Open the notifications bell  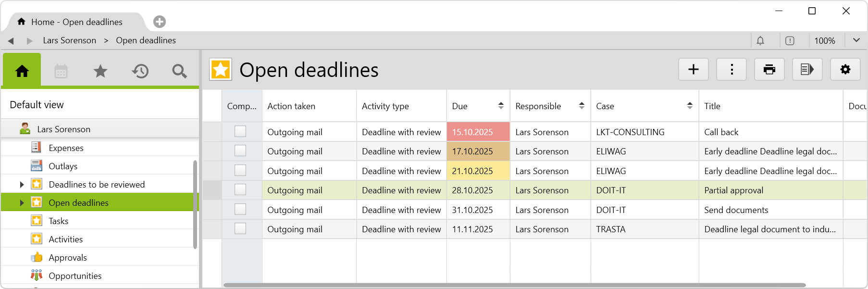pyautogui.click(x=760, y=41)
